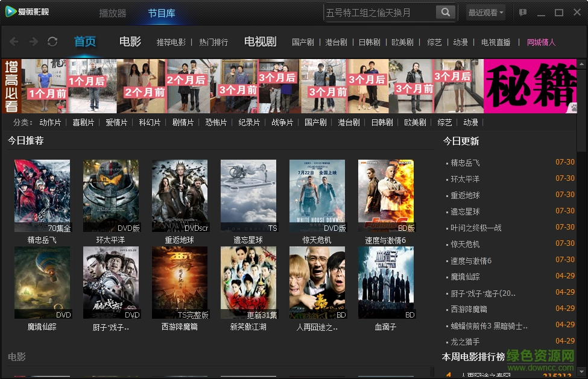Filter by 纪录片 category
This screenshot has height=379, width=588.
249,122
